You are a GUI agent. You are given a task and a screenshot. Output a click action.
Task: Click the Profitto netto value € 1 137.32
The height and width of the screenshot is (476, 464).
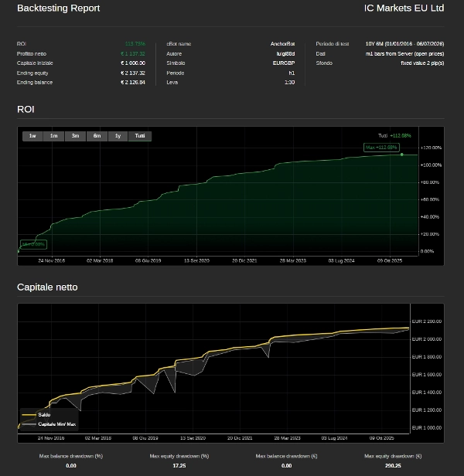[133, 54]
